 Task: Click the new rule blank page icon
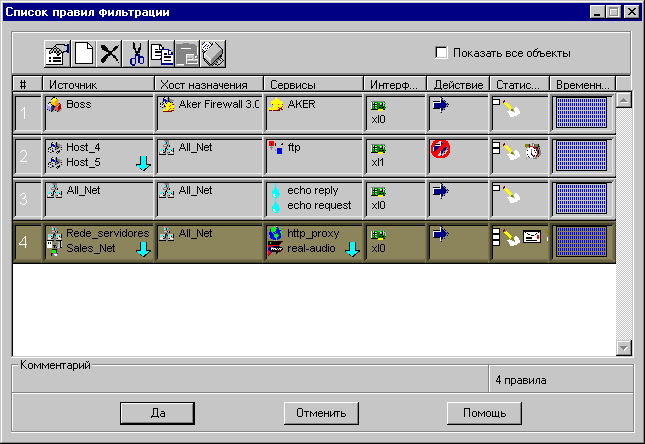(84, 53)
